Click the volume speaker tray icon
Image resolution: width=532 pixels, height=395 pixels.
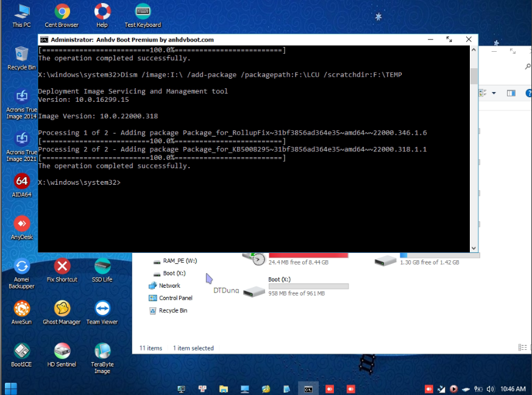(x=491, y=389)
